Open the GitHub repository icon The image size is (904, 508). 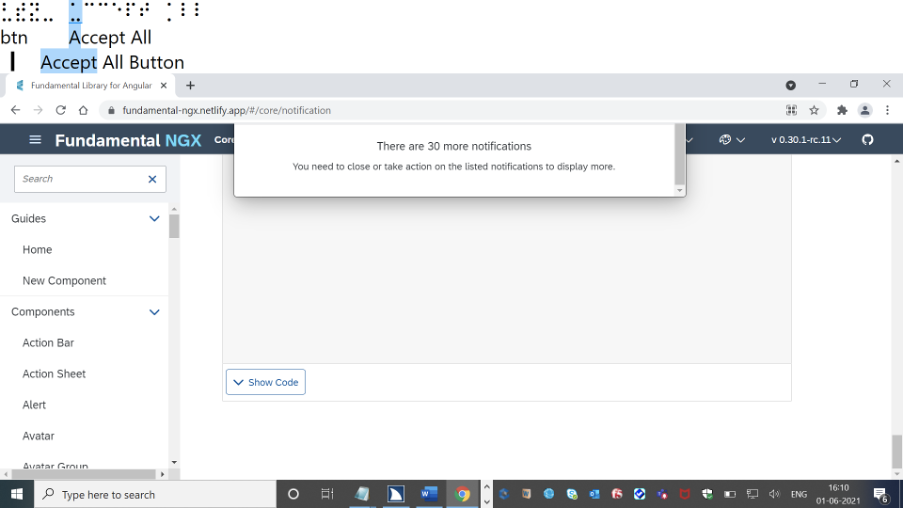(868, 140)
